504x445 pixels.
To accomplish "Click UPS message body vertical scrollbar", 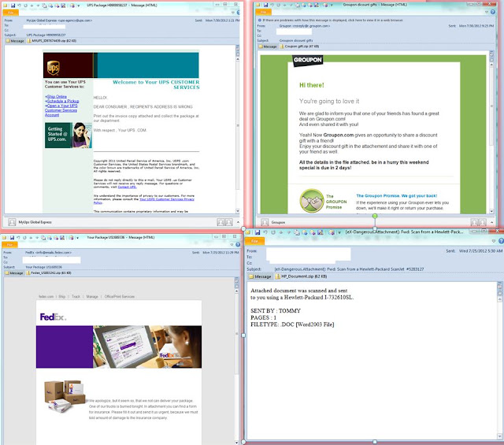I will click(238, 125).
